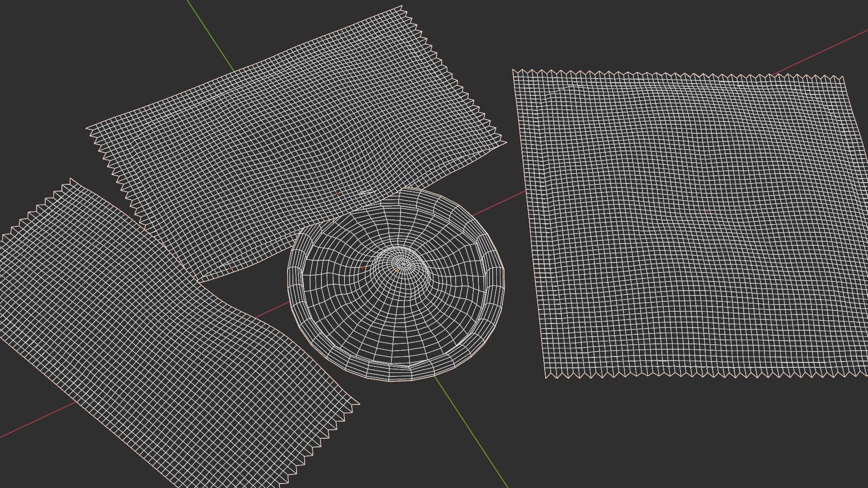
Task: Click the green Y axis line at top-left
Action: (x=210, y=35)
